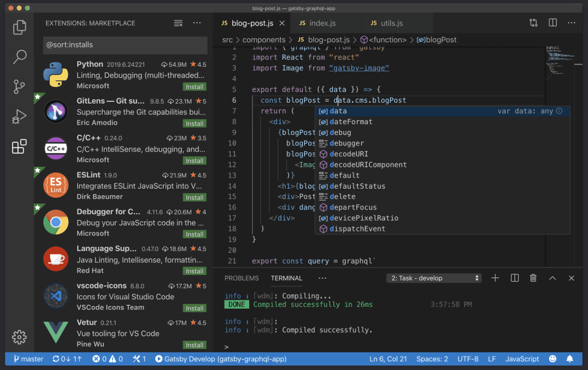This screenshot has width=588, height=370.
Task: Open the Manage gear menu
Action: click(19, 337)
